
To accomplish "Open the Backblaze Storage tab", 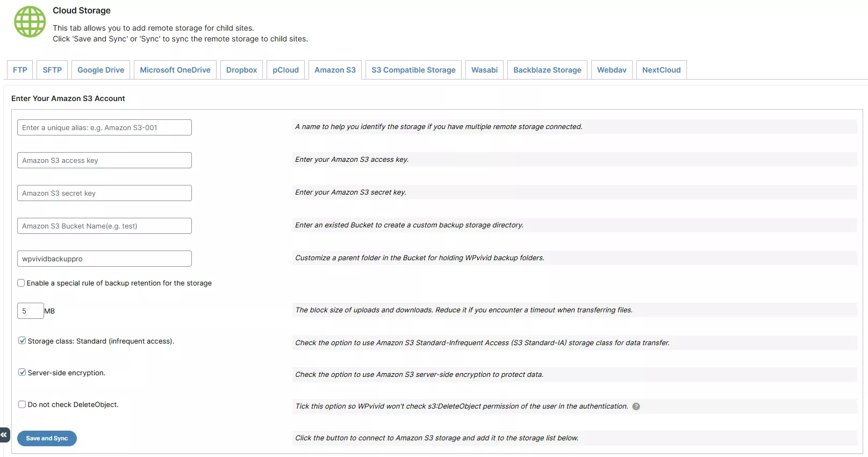I will (x=547, y=70).
